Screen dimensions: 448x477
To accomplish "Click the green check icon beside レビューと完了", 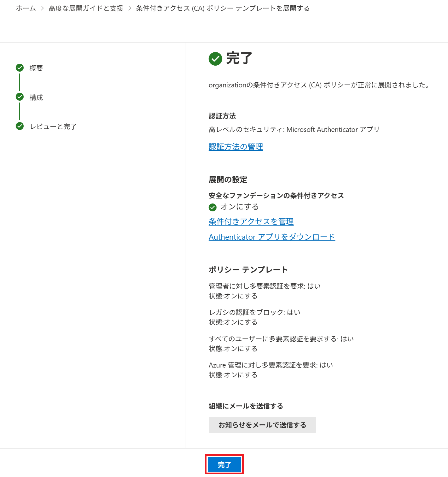I will point(20,126).
